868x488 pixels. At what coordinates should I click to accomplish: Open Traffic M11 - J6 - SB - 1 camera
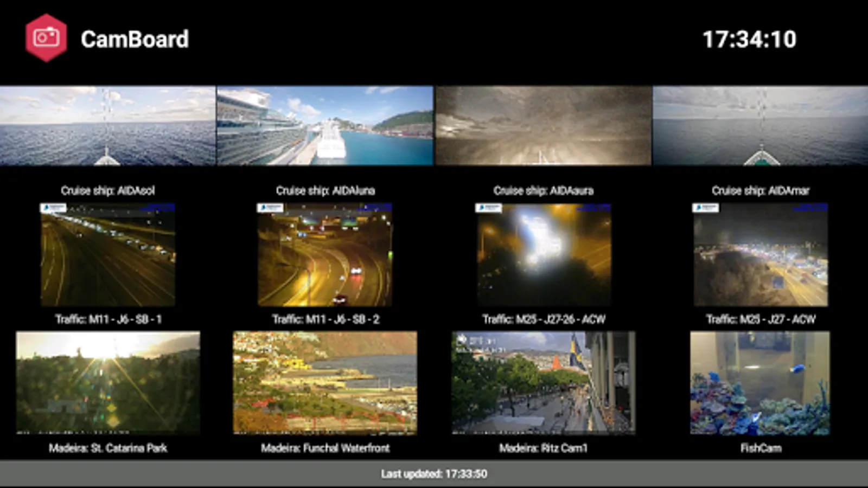pos(107,255)
